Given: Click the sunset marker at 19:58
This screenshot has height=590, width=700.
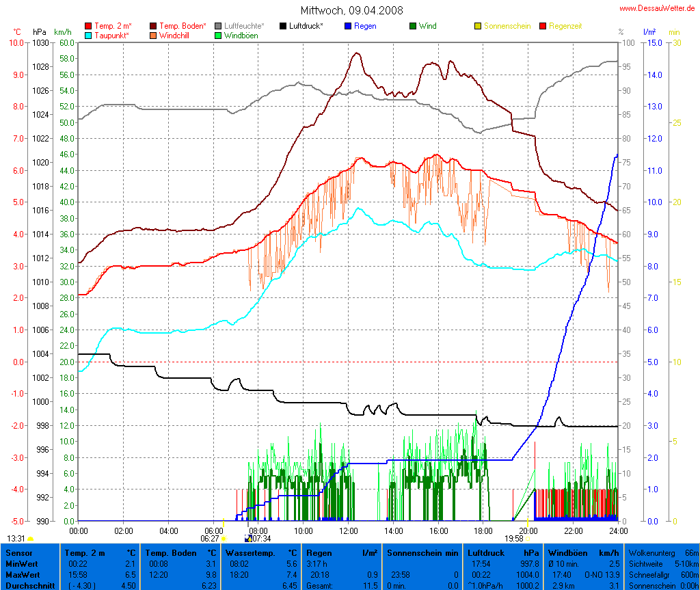Looking at the screenshot, I should coord(528,539).
